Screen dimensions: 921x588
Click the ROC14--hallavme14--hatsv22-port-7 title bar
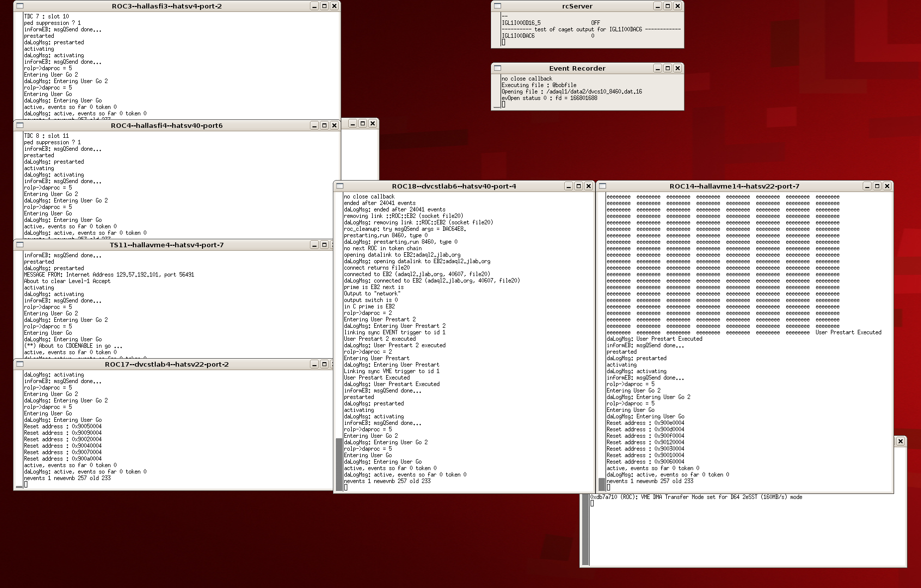pyautogui.click(x=734, y=186)
